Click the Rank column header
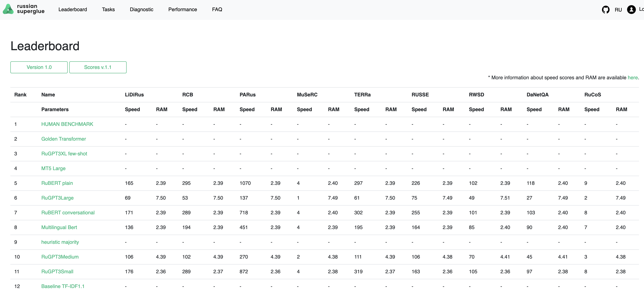This screenshot has width=644, height=293. [20, 95]
